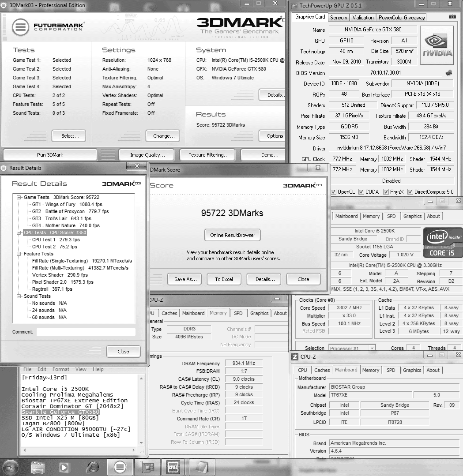Click the Notepad horizontal scrollbar right arrow

click(x=133, y=450)
